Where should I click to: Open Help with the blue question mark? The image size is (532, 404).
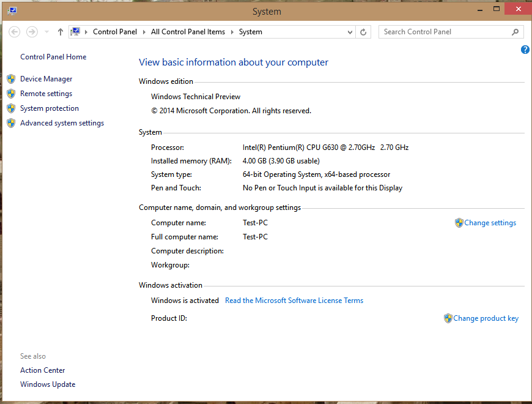[525, 50]
